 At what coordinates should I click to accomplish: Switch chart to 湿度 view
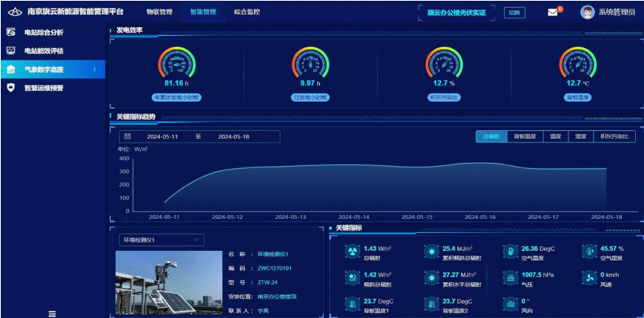click(x=581, y=136)
